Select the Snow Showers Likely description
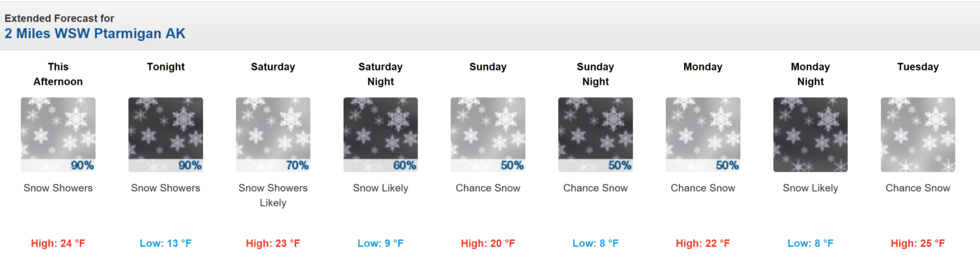This screenshot has width=980, height=261. click(273, 195)
